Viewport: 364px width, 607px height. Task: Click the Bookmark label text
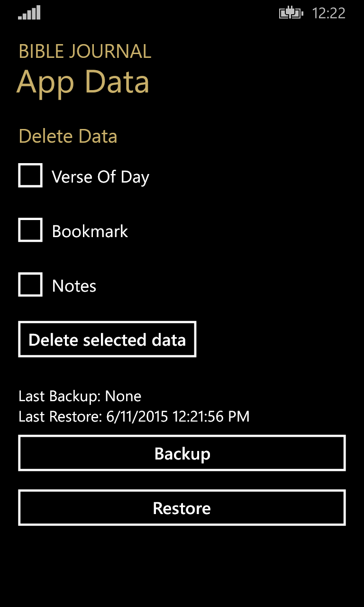(x=90, y=231)
